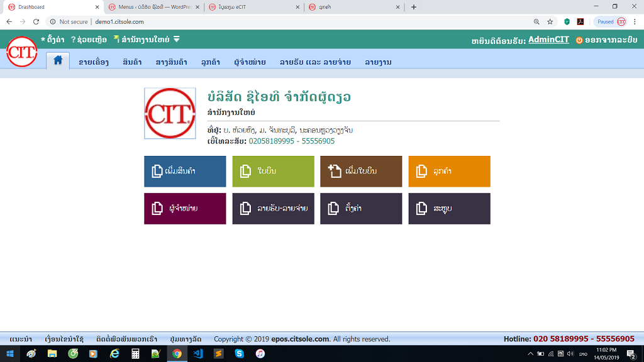The width and height of the screenshot is (644, 362).
Task: Open the ຜູ້ຈຳໜ່າຍ navigation menu
Action: (x=250, y=62)
